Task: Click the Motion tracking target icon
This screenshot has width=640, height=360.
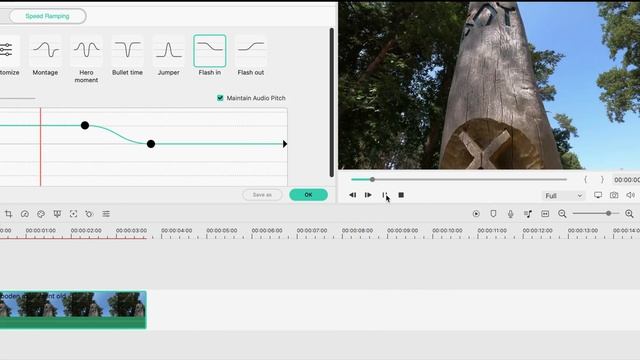Action: click(73, 214)
